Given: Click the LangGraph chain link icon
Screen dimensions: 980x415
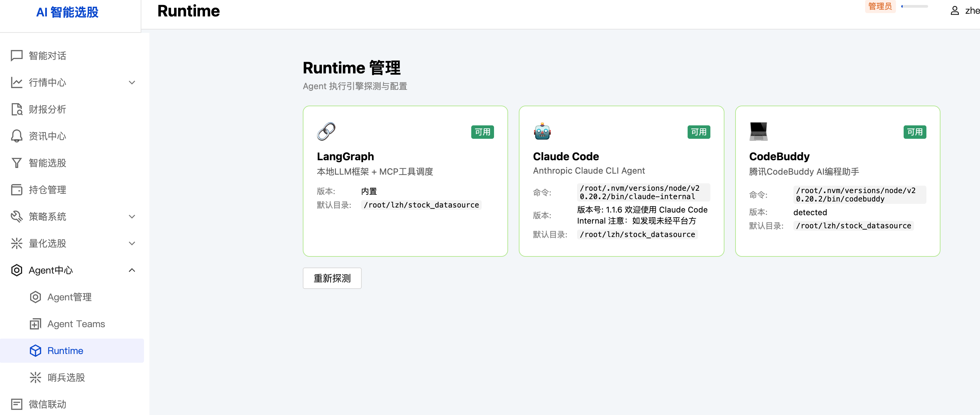Looking at the screenshot, I should pyautogui.click(x=326, y=131).
